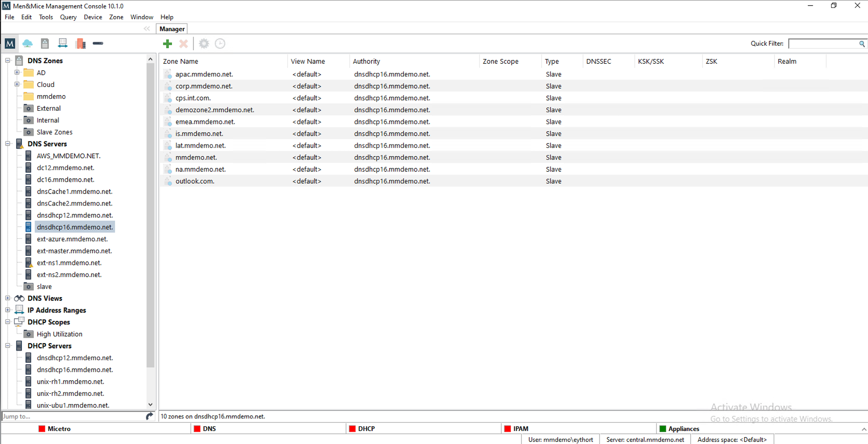The width and height of the screenshot is (868, 444).
Task: Sort by DNSSEC column header
Action: (x=609, y=61)
